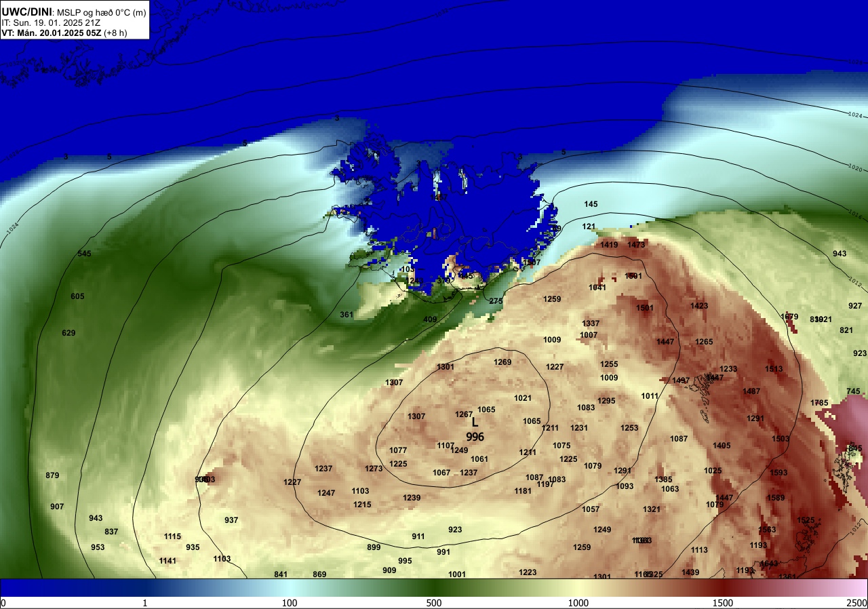Click the '0' label on the color scale
The height and width of the screenshot is (609, 868).
tap(3, 603)
